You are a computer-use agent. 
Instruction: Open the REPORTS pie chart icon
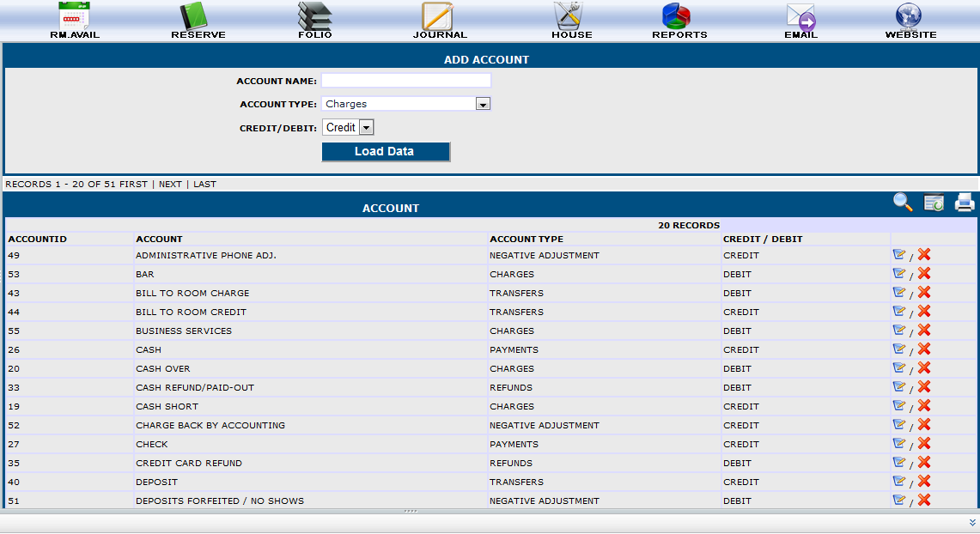coord(679,20)
